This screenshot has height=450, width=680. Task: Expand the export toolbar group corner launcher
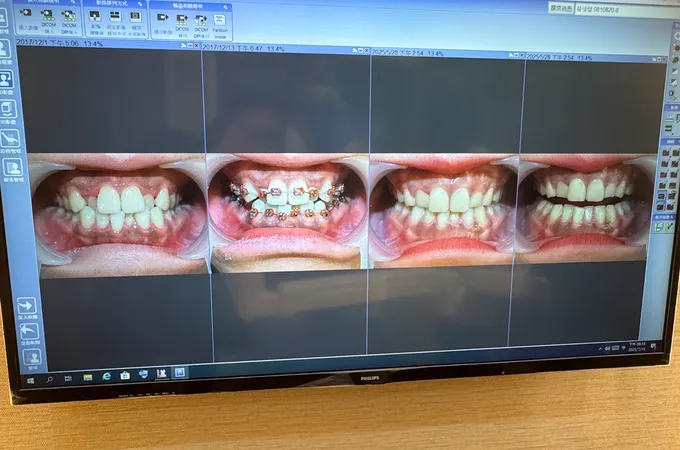[226, 7]
